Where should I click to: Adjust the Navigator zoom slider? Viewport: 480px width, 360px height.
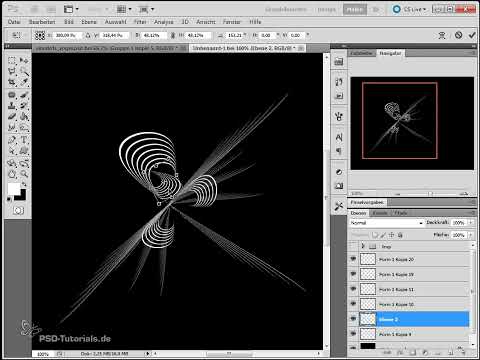[430, 193]
